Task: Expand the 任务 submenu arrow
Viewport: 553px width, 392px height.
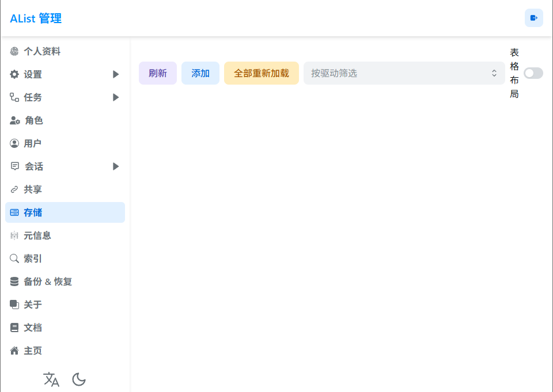Action: [116, 97]
